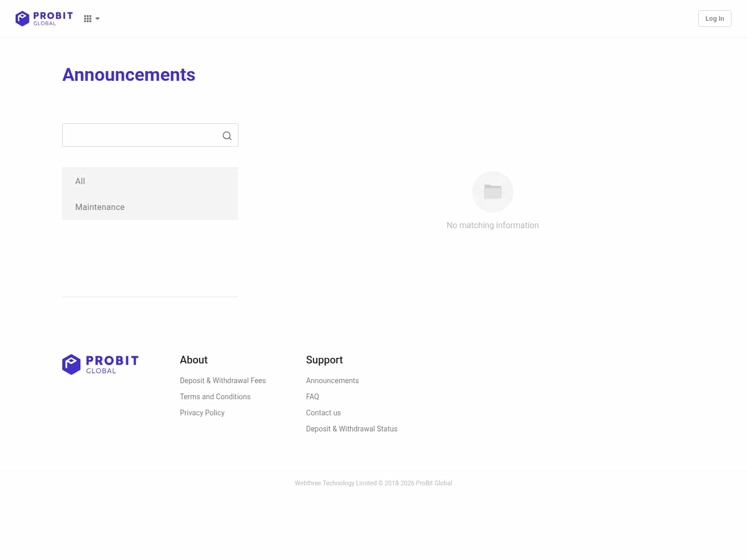The width and height of the screenshot is (747, 560).
Task: Expand the dropdown arrow next to apps grid
Action: coord(98,19)
